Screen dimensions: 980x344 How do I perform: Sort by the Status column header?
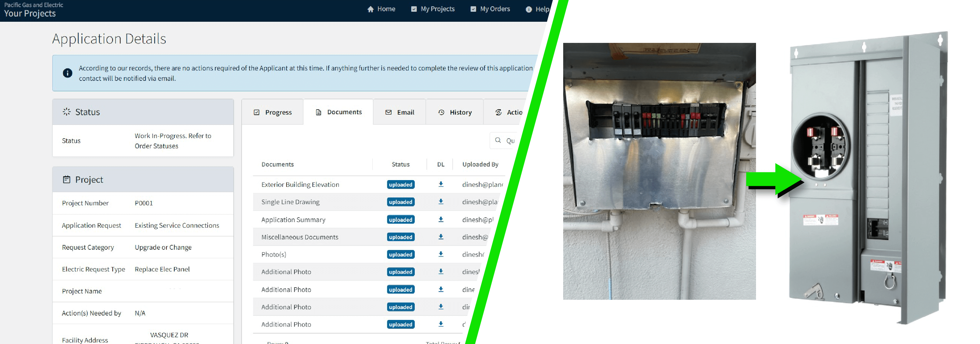pyautogui.click(x=401, y=164)
